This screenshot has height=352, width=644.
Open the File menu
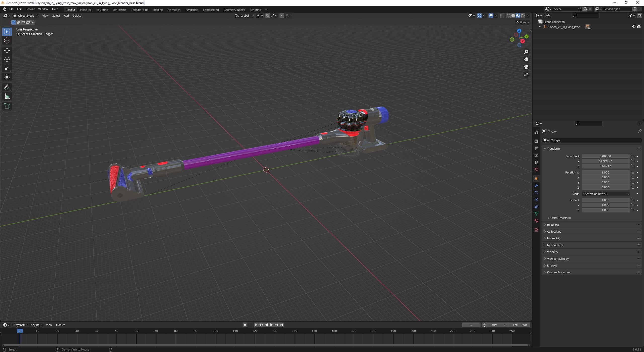11,9
